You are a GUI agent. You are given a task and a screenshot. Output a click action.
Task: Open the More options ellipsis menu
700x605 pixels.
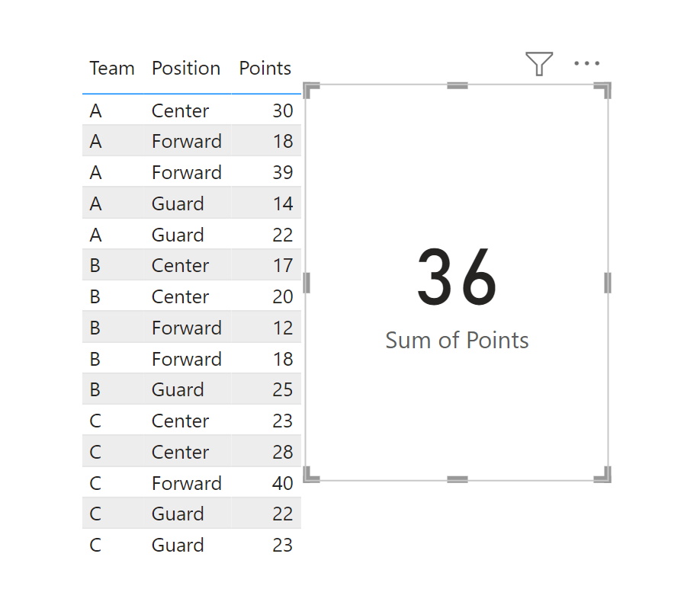point(586,63)
